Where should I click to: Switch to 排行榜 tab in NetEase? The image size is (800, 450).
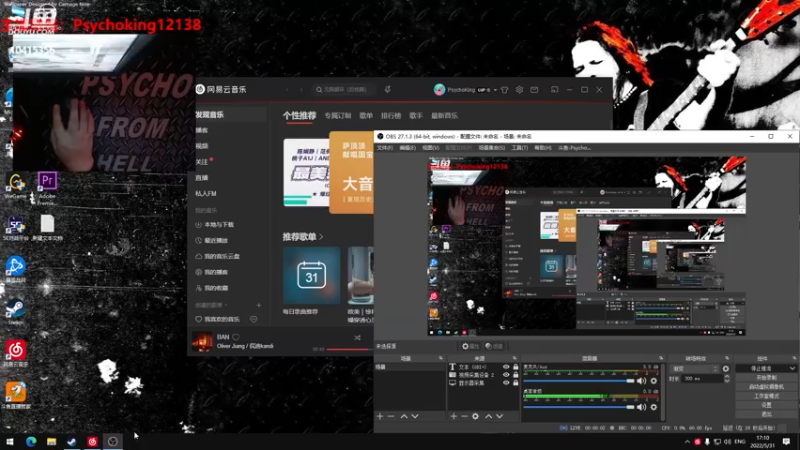point(391,116)
